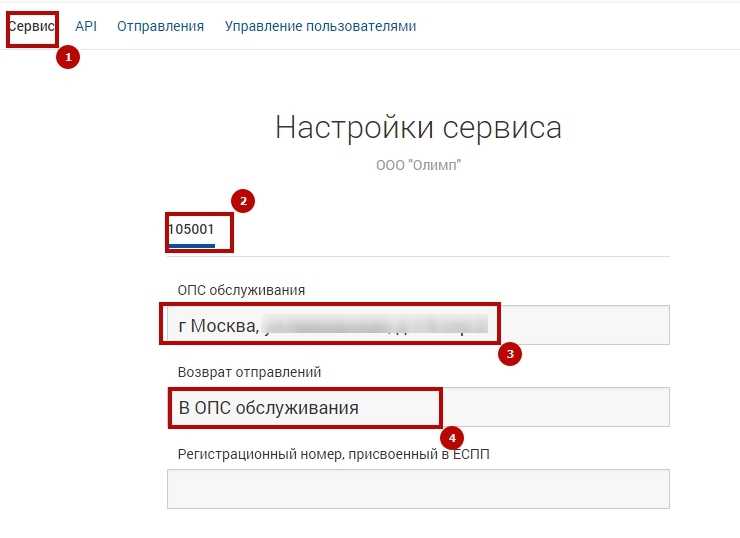740x538 pixels.
Task: Switch to the API tab
Action: pyautogui.click(x=86, y=26)
